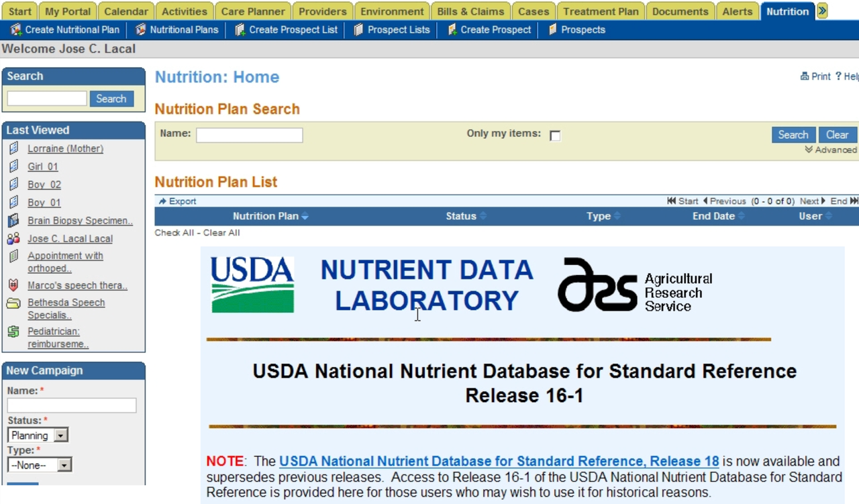The height and width of the screenshot is (504, 859).
Task: Click the Search button in Nutrition Plan Search
Action: coord(793,134)
